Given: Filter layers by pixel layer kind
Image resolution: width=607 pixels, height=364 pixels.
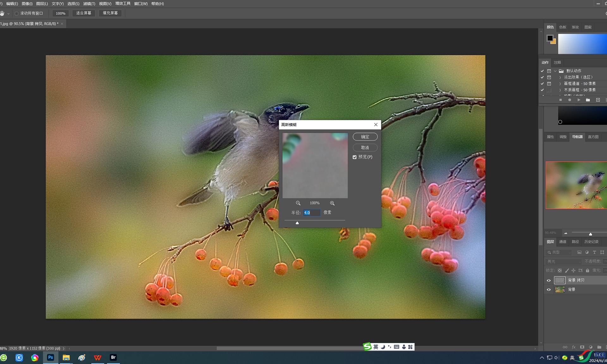Looking at the screenshot, I should pyautogui.click(x=579, y=252).
